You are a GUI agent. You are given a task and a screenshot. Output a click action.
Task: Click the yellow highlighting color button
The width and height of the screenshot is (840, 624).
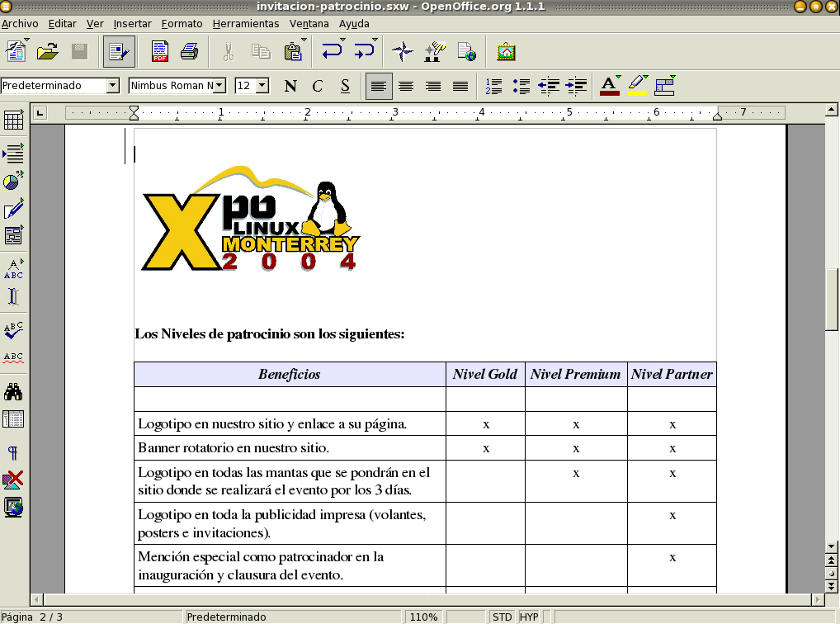[x=636, y=86]
